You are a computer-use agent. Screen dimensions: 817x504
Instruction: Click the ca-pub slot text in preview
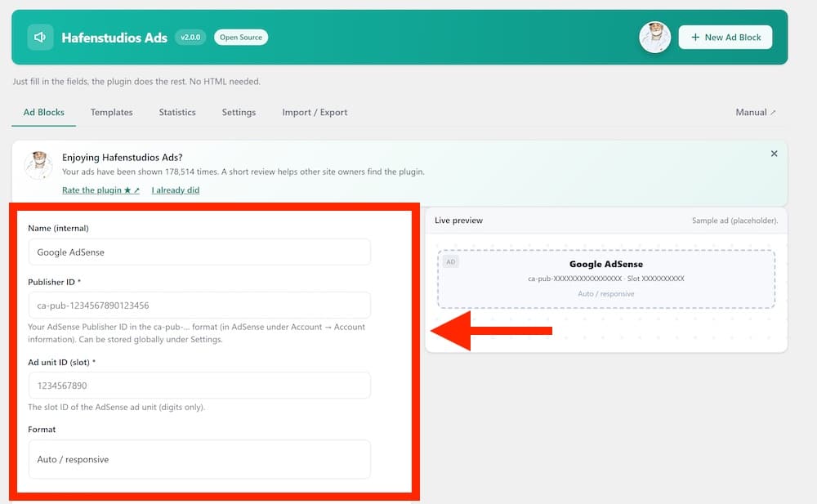(606, 279)
